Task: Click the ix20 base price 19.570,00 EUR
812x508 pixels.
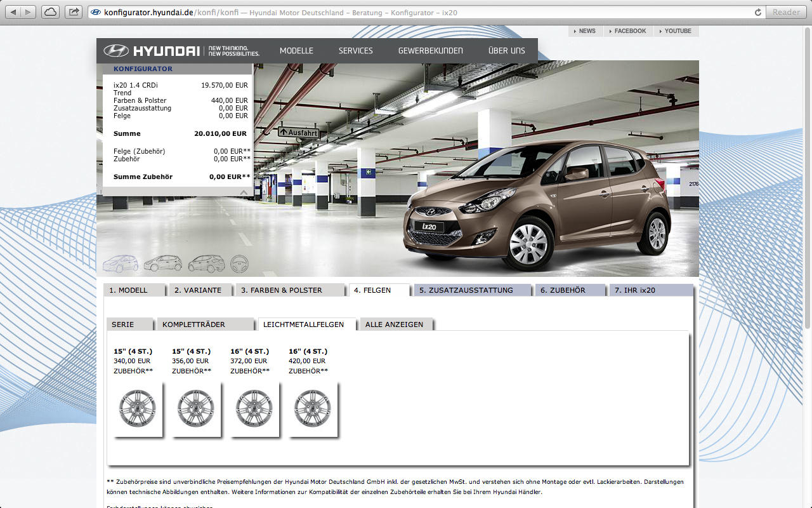Action: click(225, 85)
